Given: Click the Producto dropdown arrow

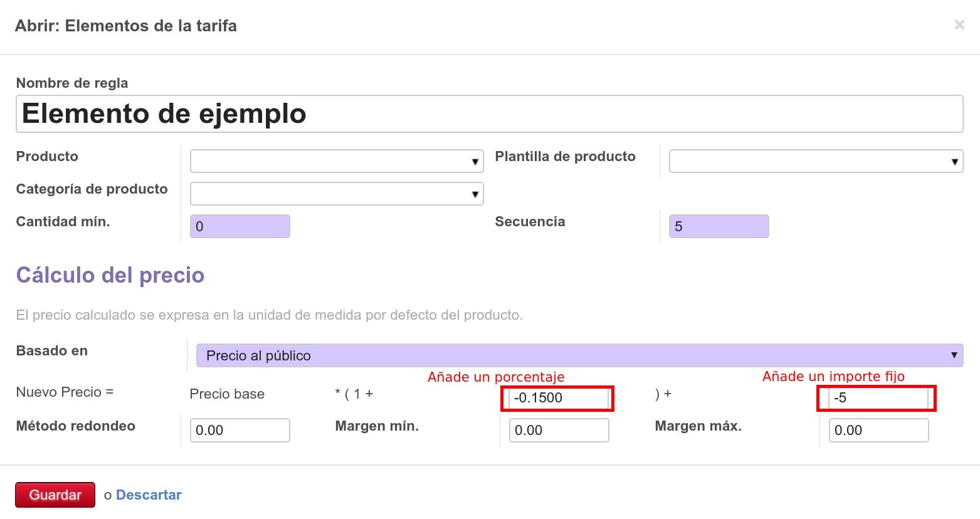Looking at the screenshot, I should coord(475,162).
